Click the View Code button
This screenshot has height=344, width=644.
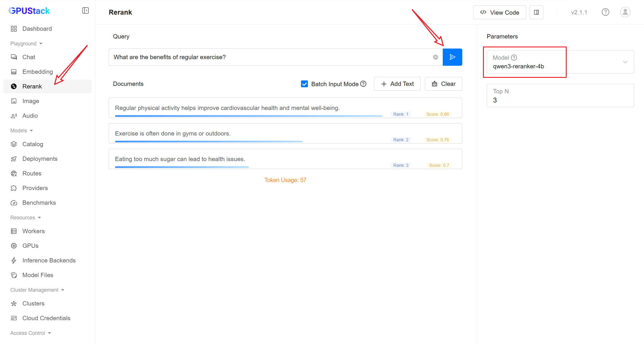coord(499,12)
